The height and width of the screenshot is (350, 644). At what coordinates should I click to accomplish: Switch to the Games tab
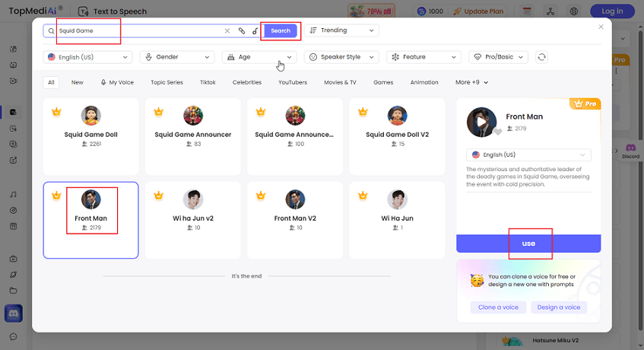[383, 82]
